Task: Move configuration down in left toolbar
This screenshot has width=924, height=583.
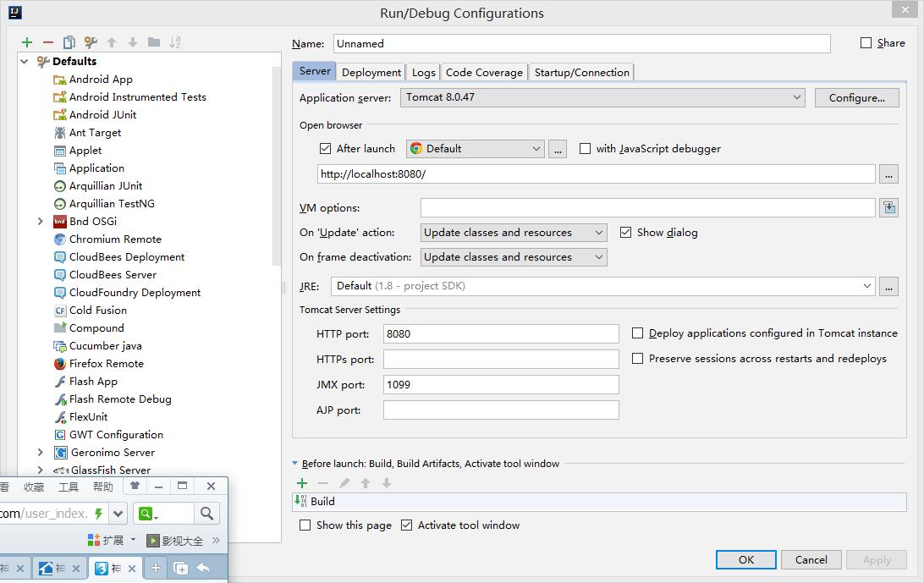Action: click(133, 42)
